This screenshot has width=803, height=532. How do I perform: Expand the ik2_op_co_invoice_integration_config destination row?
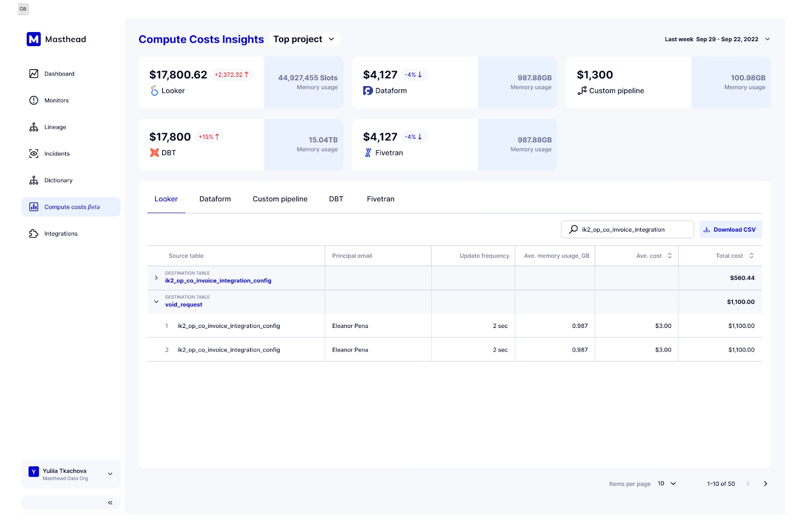(156, 278)
